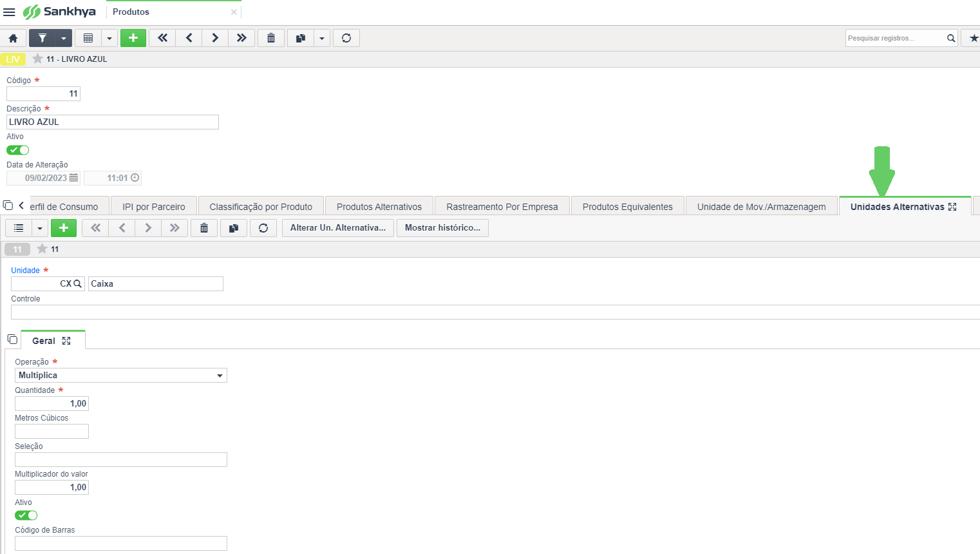The width and height of the screenshot is (980, 554).
Task: Expand the filter options arrow
Action: 64,38
